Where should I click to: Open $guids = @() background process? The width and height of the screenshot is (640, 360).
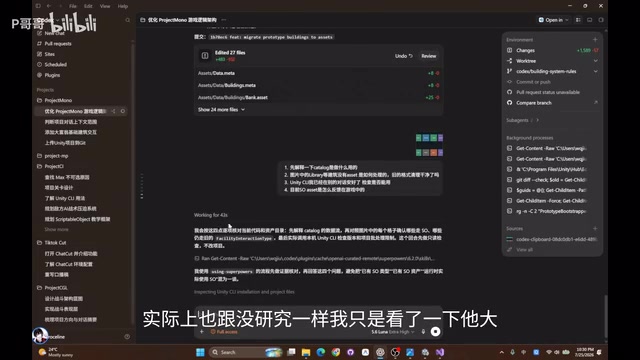547,190
